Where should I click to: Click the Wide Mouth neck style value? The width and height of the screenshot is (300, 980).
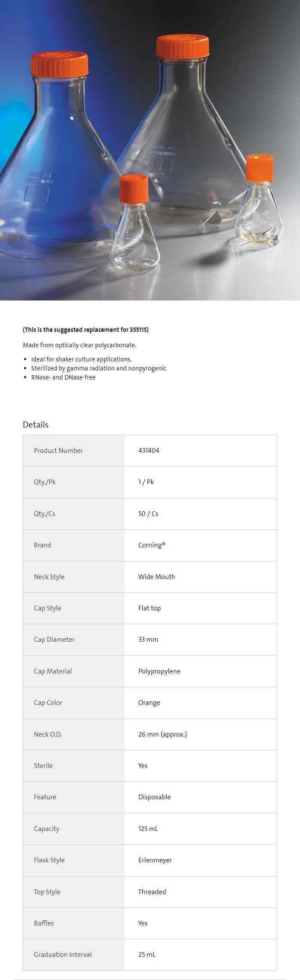[156, 576]
